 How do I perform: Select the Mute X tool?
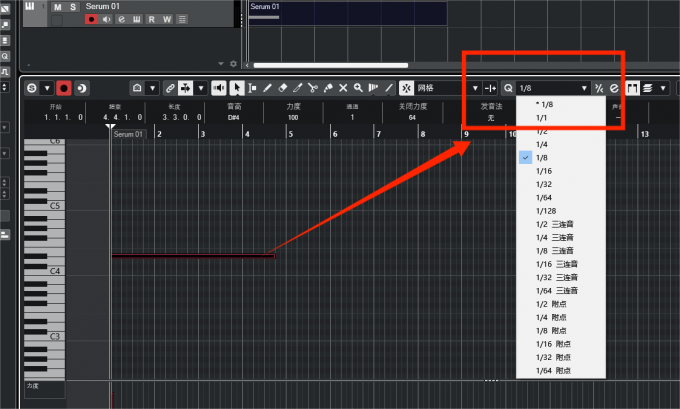pos(343,88)
